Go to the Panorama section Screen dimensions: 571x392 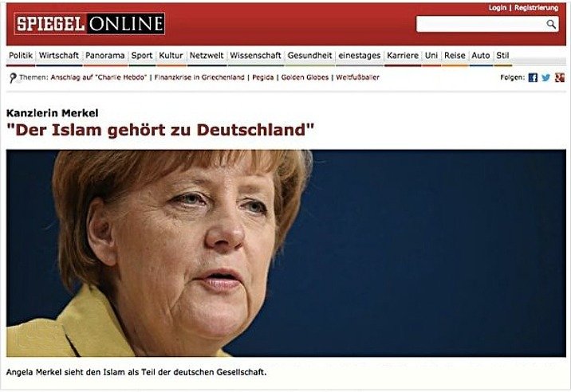pos(105,56)
